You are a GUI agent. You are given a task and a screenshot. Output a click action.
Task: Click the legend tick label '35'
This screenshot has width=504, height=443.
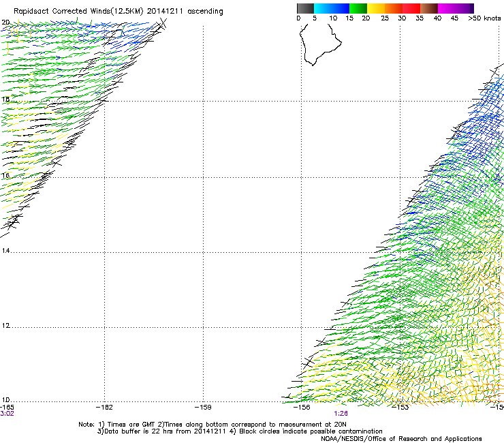tap(420, 18)
